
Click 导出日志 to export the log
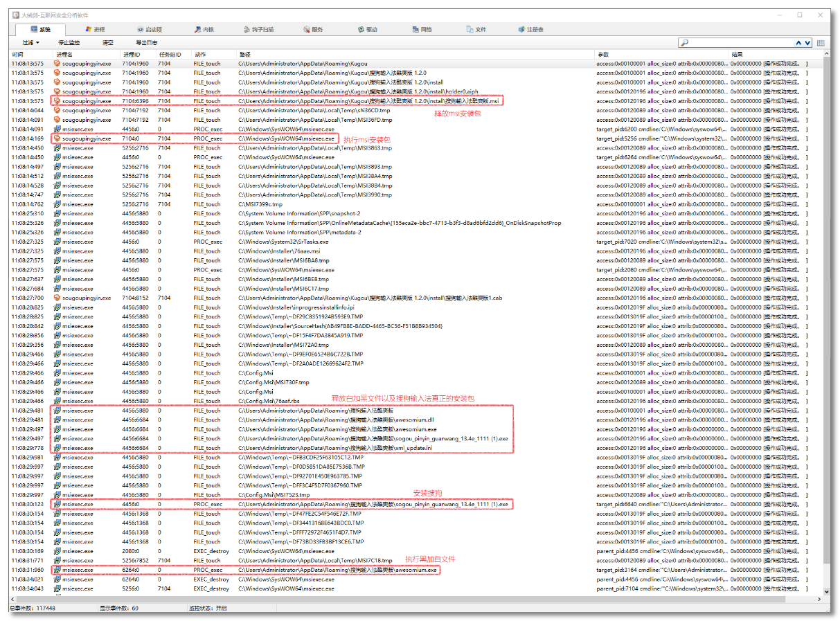[x=145, y=43]
